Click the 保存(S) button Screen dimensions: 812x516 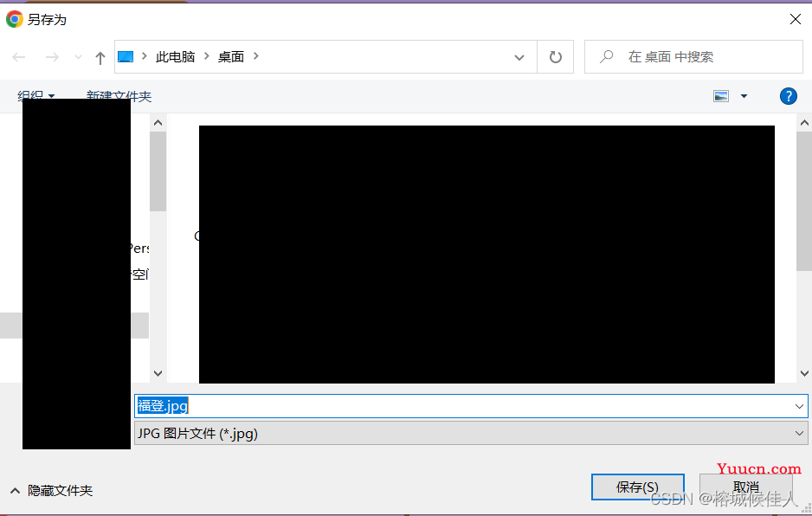pos(637,487)
